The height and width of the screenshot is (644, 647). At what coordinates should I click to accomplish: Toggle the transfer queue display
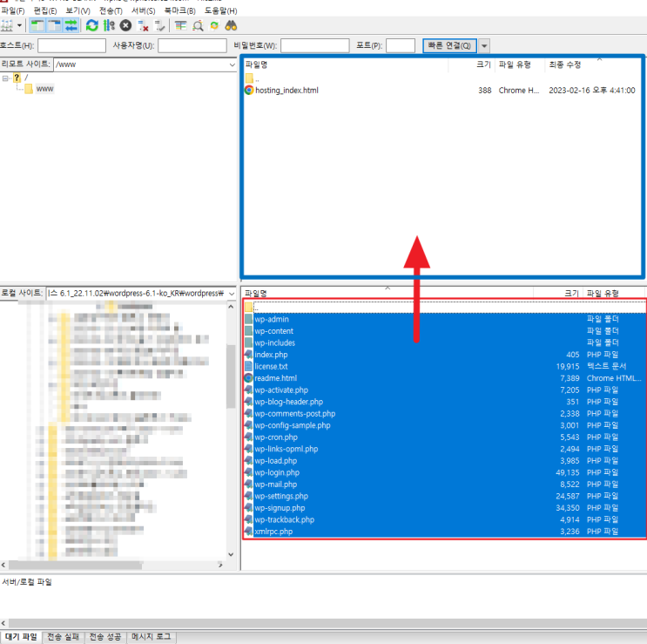71,25
